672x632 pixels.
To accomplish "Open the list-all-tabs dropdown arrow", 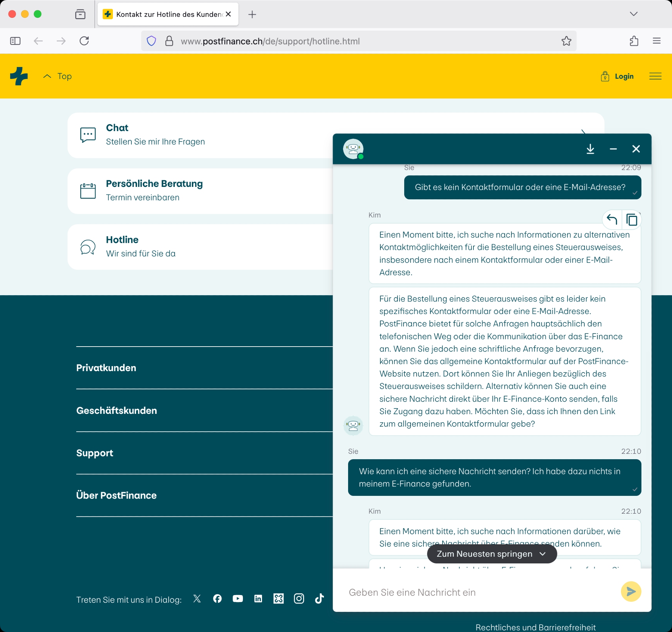I will pyautogui.click(x=633, y=14).
